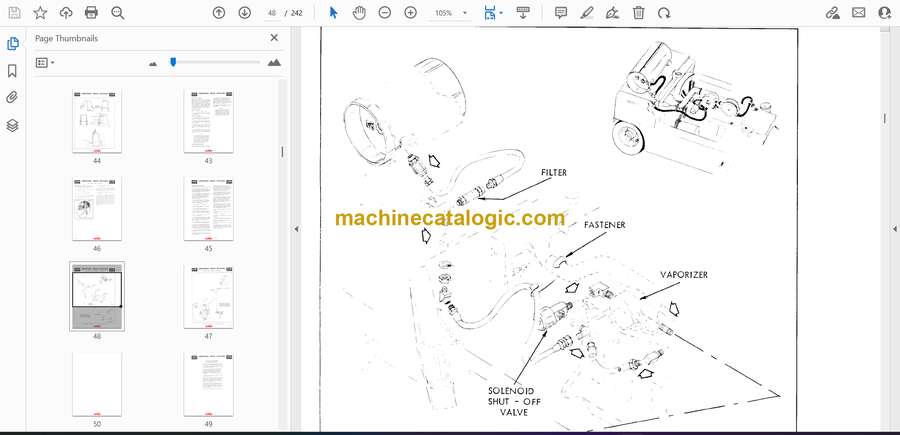
Task: Toggle the Layers sidebar panel
Action: click(x=12, y=125)
